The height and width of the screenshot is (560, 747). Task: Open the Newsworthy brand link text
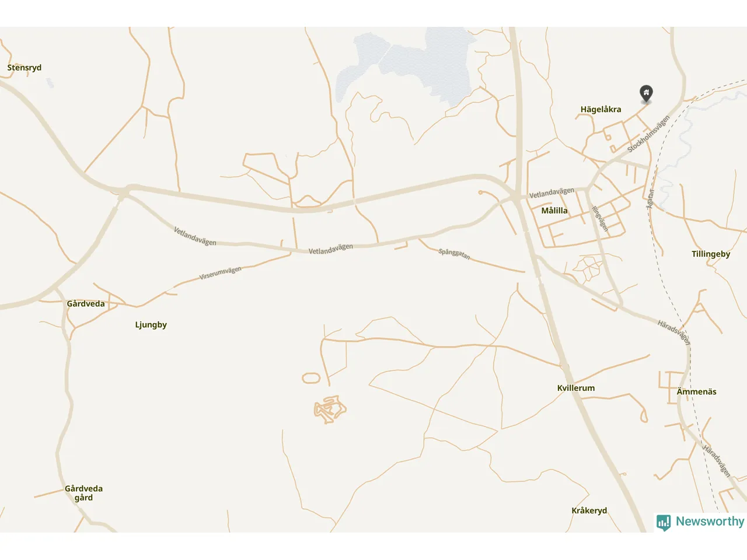tap(710, 521)
